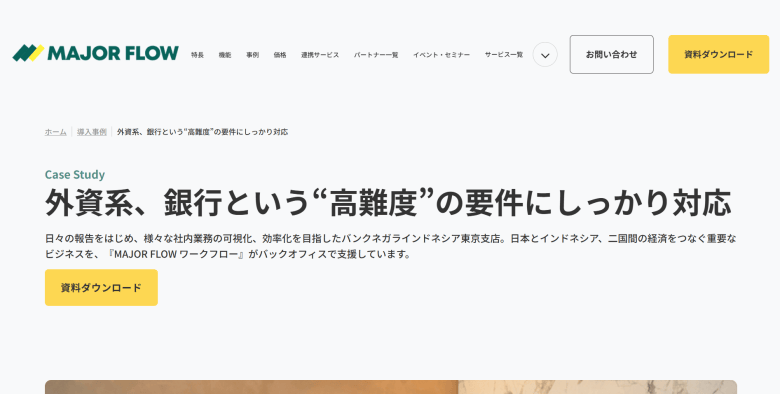
Task: Click the MAJOR FLOW logo
Action: point(96,53)
